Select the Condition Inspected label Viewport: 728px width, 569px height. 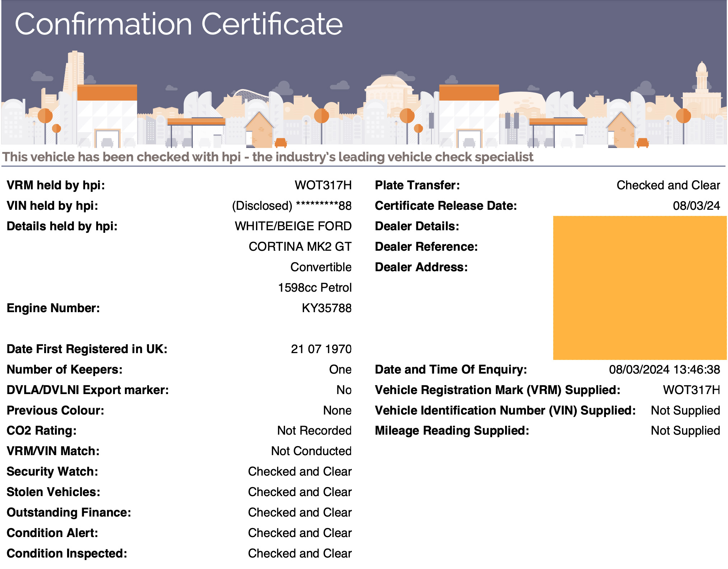click(x=67, y=553)
